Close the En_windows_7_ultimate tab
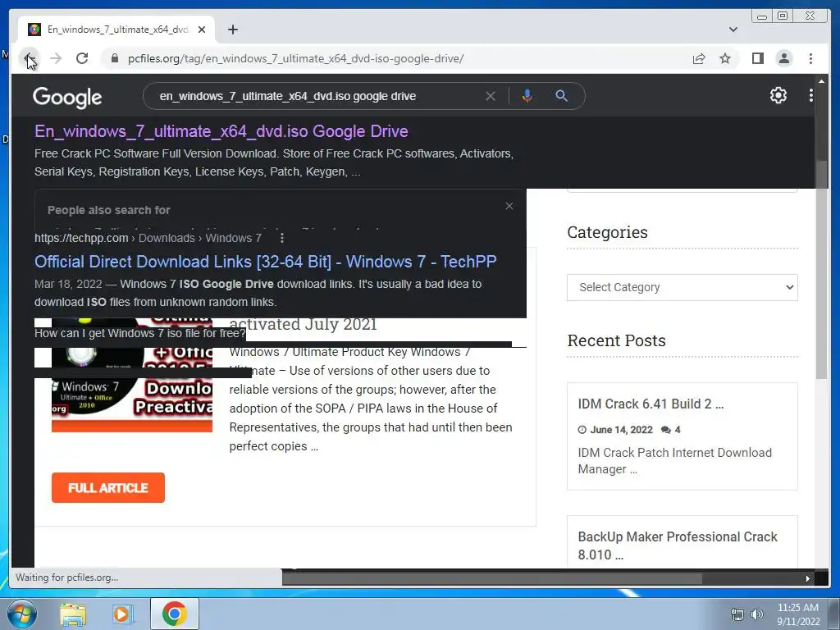 pos(202,30)
